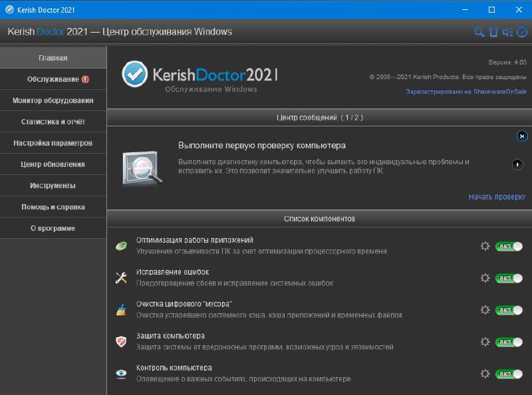Open Центр обновления from the sidebar

[53, 164]
